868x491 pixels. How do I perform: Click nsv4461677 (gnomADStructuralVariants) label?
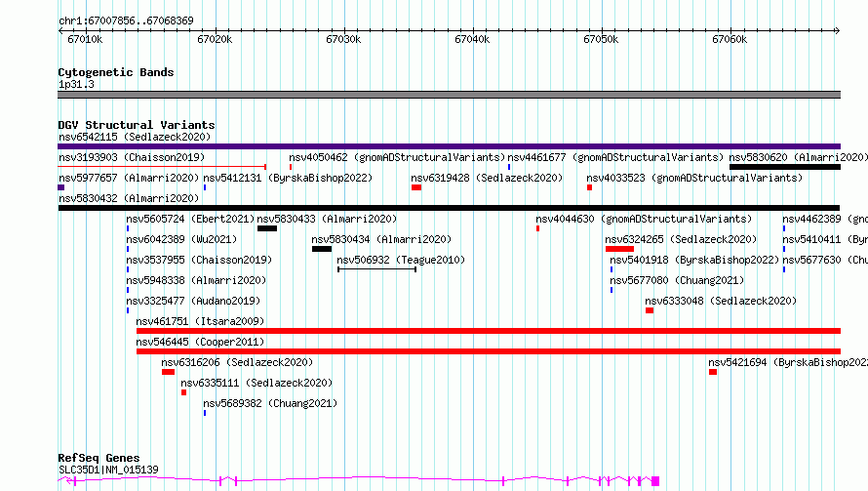click(615, 157)
